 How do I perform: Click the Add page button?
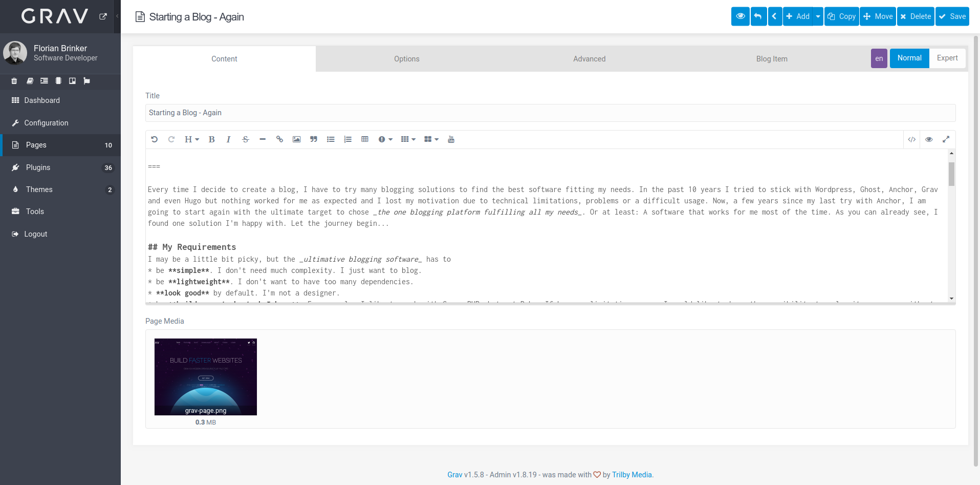(x=798, y=16)
